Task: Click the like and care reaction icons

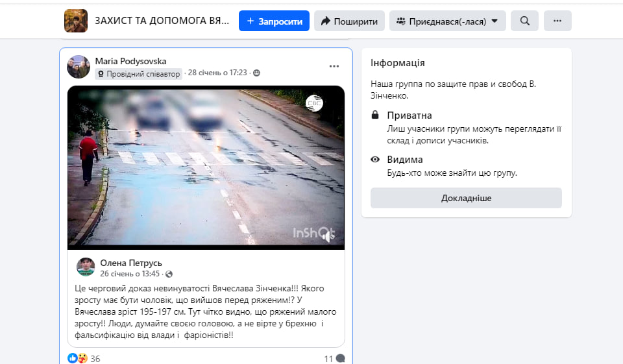Action: [x=77, y=358]
